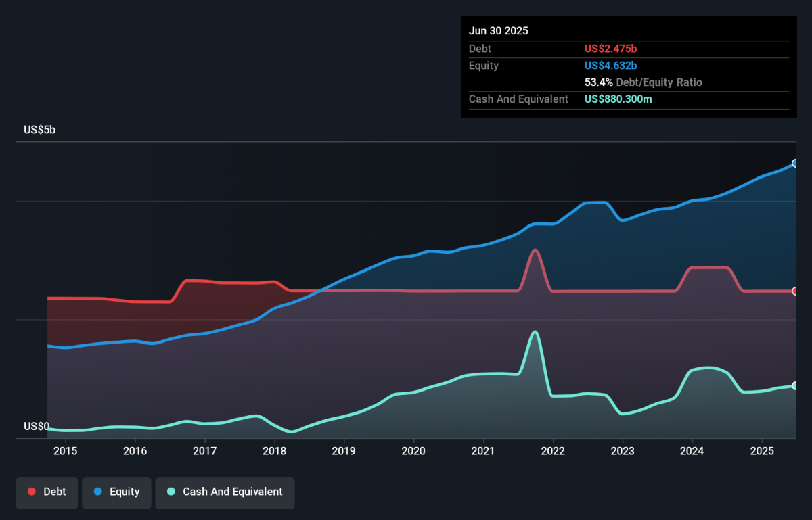Click the teal Cash legend dot
Viewport: 812px width, 520px height.
pyautogui.click(x=171, y=492)
